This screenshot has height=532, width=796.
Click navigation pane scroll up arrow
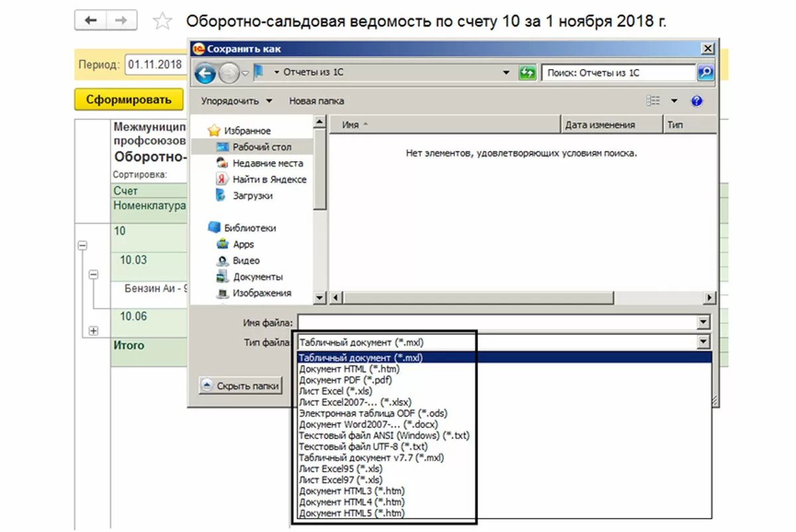320,122
